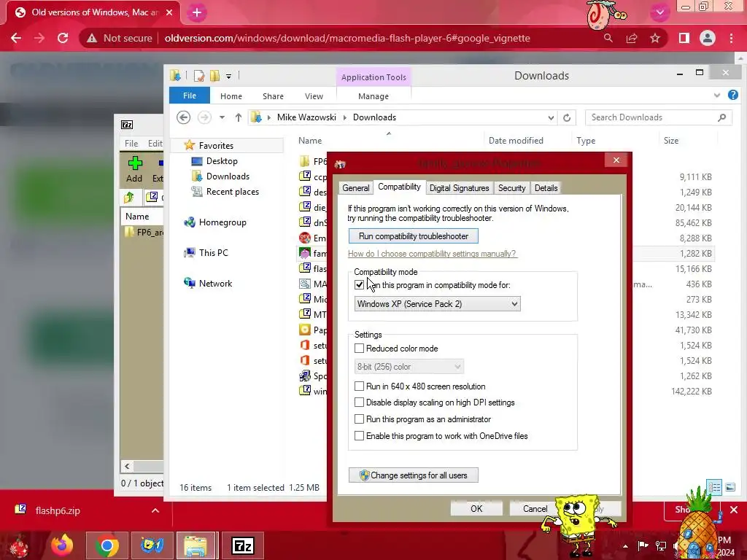Expand the Explorer ribbon chevron

pos(717,96)
